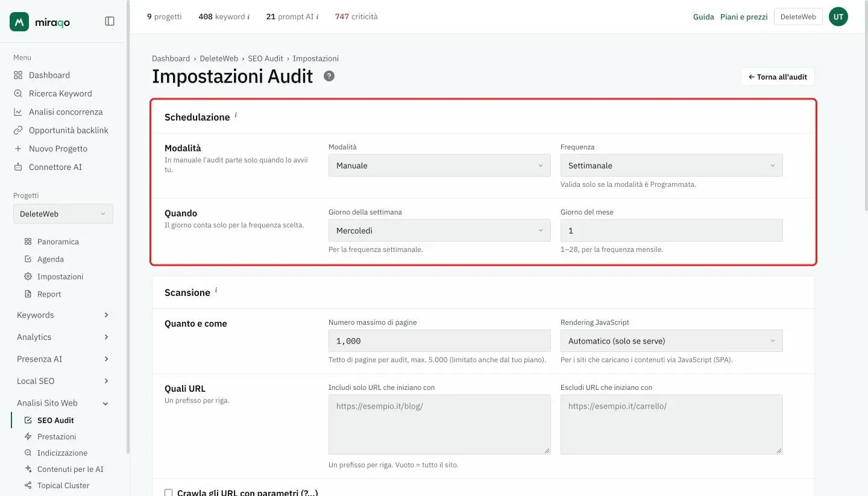
Task: Open Piani e prezzi link
Action: click(x=744, y=17)
